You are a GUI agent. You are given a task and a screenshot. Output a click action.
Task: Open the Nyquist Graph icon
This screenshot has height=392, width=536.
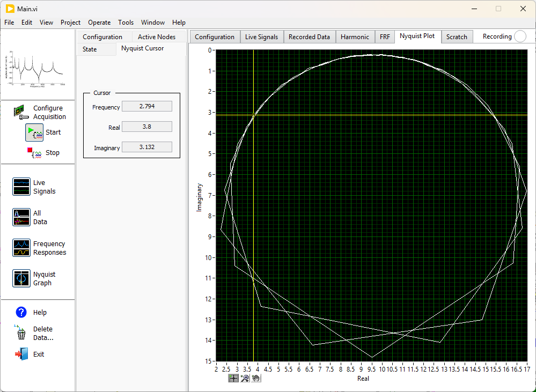coord(21,278)
